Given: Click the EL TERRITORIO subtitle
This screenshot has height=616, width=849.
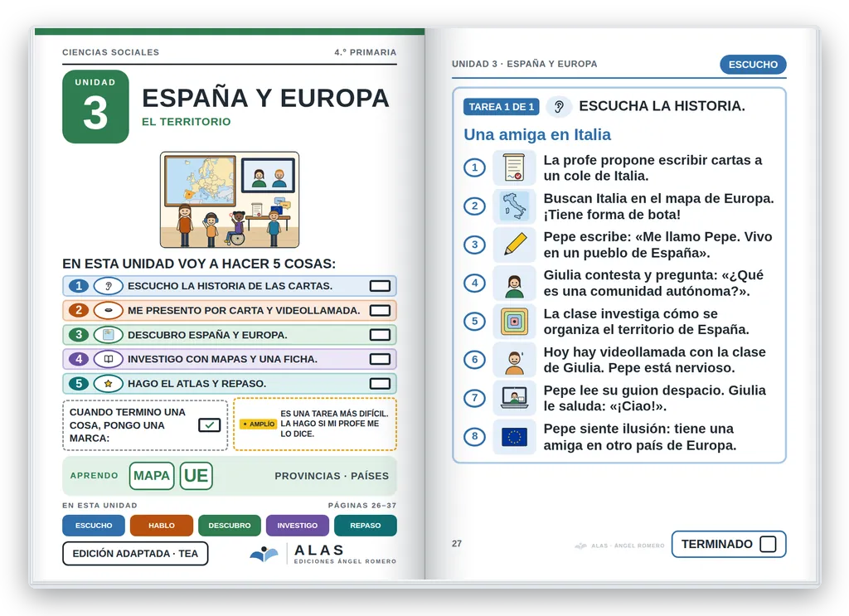Looking at the screenshot, I should click(x=187, y=122).
